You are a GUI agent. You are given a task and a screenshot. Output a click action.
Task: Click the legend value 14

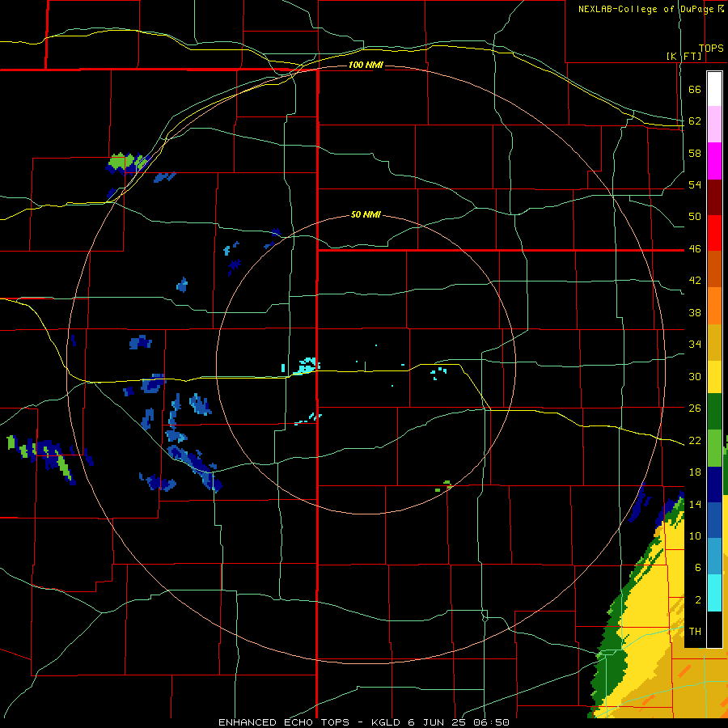[x=695, y=504]
